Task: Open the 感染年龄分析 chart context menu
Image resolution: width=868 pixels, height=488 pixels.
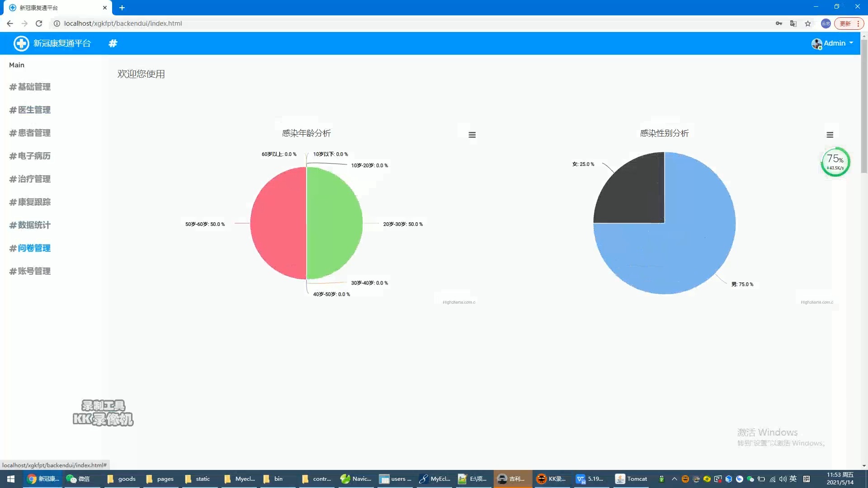Action: [x=472, y=135]
